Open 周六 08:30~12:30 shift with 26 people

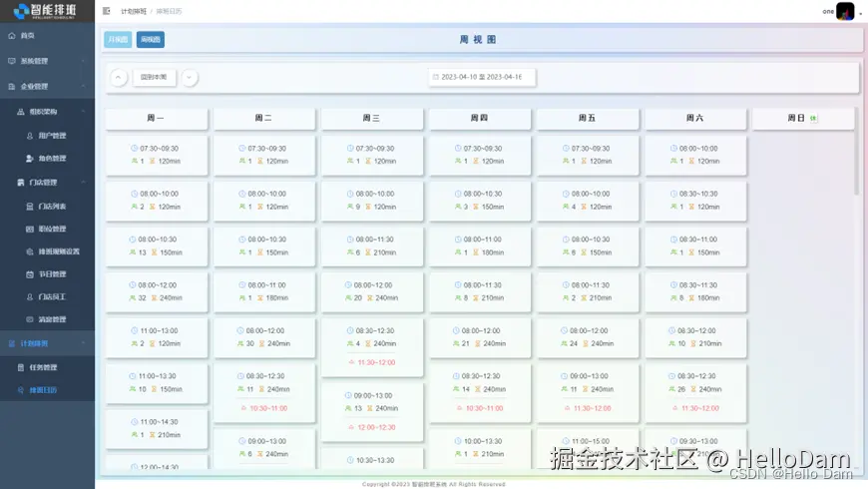[695, 392]
